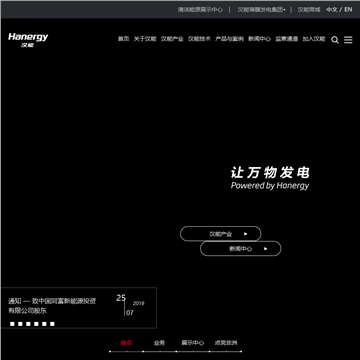This screenshot has height=360, width=360.
Task: Click the Hanergy logo
Action: tap(28, 40)
